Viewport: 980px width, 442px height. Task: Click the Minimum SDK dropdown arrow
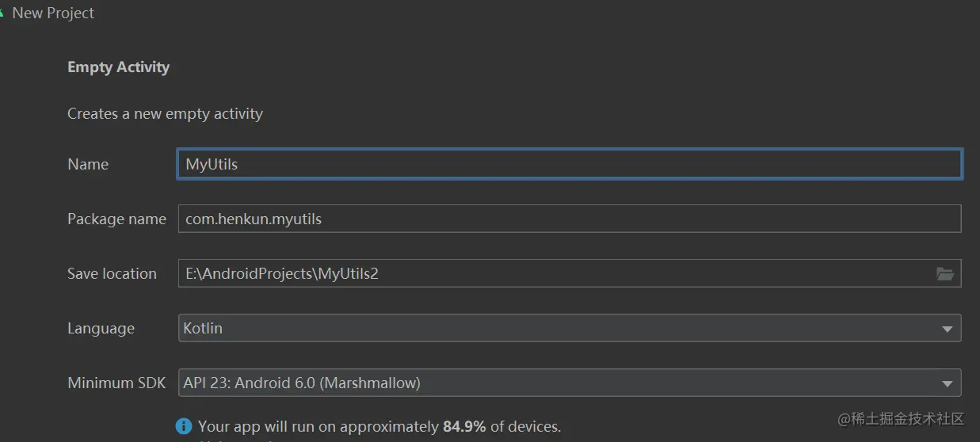tap(948, 383)
